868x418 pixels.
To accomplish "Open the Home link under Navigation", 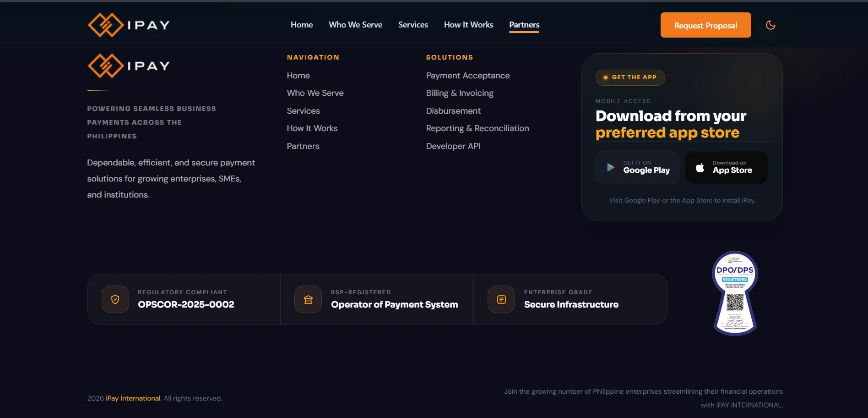I will pos(298,76).
